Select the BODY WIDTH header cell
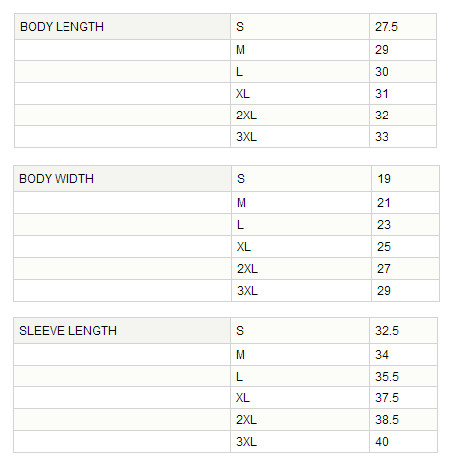 pos(122,179)
